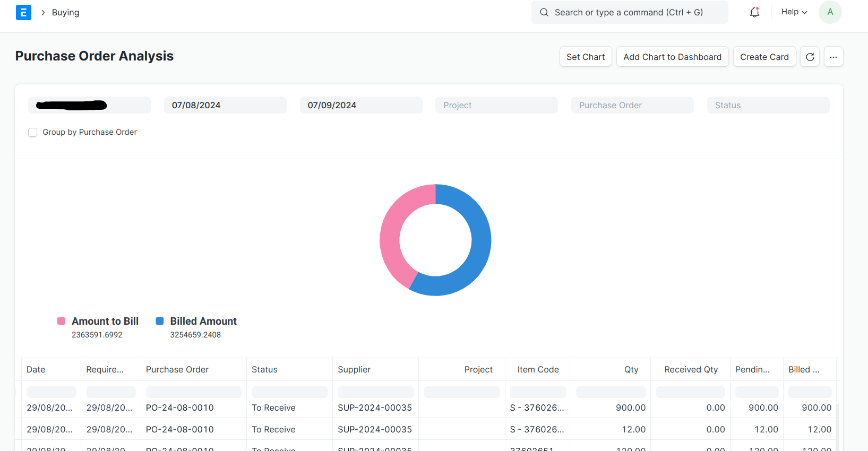
Task: Click the Create Card button
Action: [764, 57]
